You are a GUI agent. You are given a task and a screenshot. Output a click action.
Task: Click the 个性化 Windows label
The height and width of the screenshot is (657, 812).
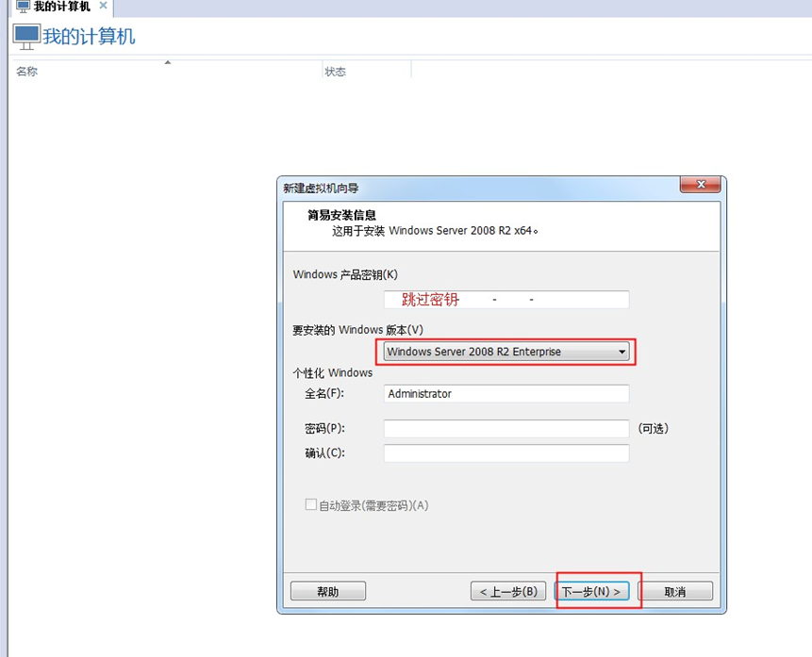pyautogui.click(x=333, y=372)
